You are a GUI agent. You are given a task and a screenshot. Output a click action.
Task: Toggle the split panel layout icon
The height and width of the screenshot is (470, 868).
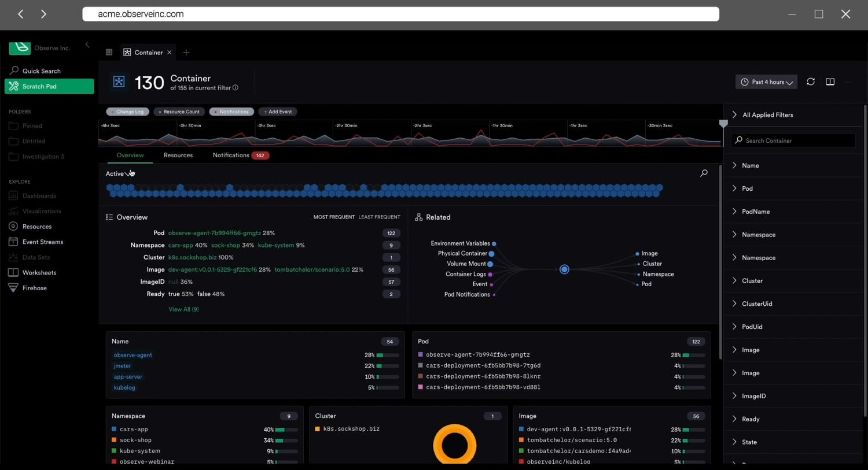[x=830, y=82]
